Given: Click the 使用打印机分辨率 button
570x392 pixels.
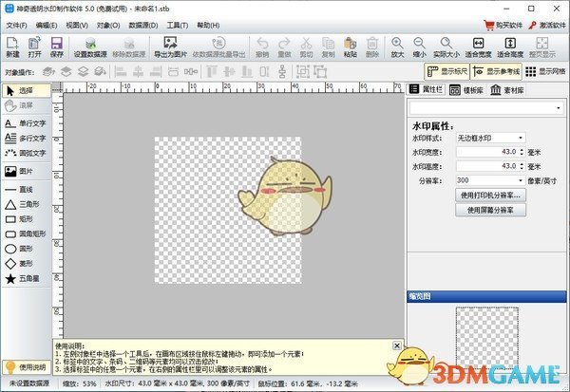Looking at the screenshot, I should point(490,196).
